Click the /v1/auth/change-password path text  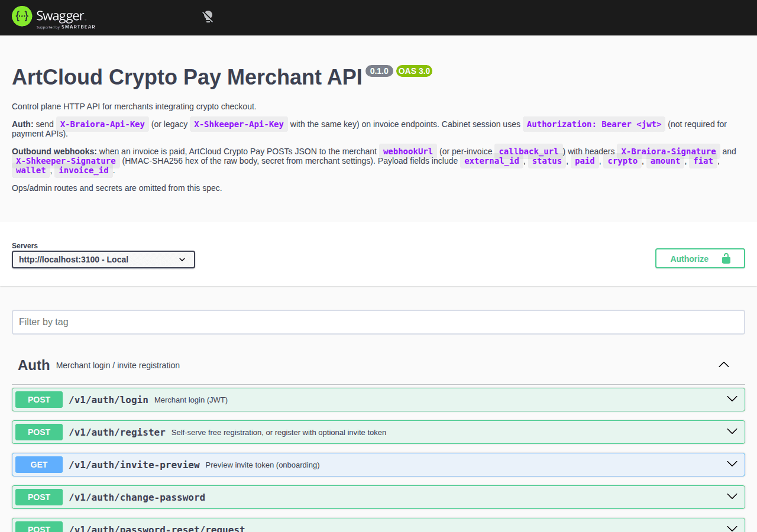point(137,497)
